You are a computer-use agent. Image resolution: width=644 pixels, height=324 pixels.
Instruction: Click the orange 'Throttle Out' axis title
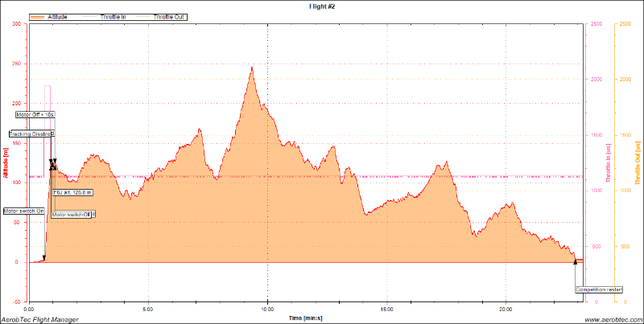point(638,161)
